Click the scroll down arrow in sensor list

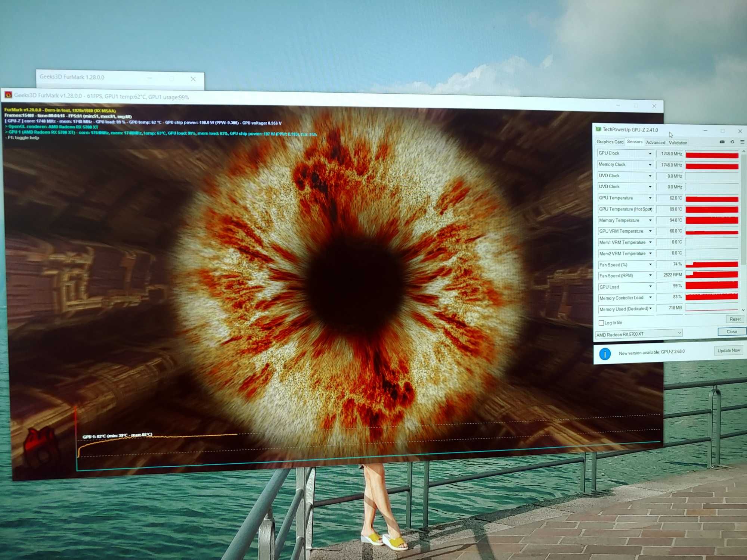coord(743,310)
